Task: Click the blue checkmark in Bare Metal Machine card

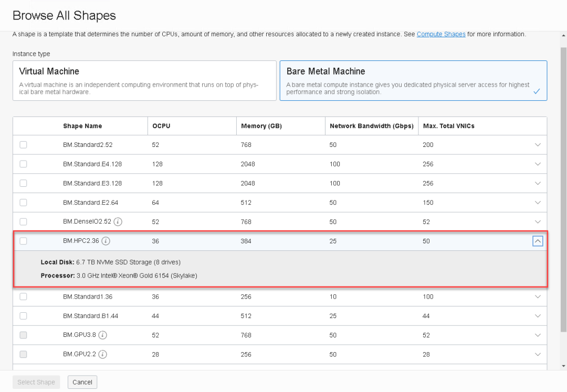Action: (537, 91)
